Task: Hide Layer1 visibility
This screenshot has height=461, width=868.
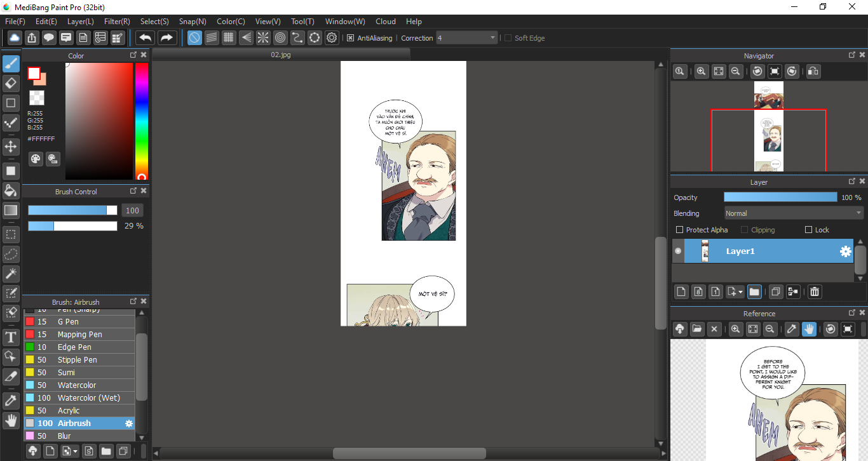Action: tap(678, 251)
